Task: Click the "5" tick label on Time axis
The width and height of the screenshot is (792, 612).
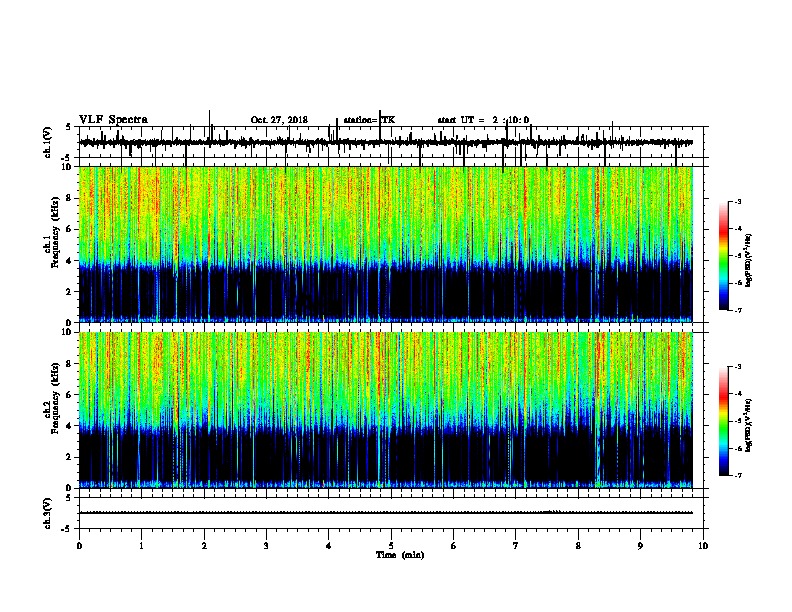Action: coord(391,546)
